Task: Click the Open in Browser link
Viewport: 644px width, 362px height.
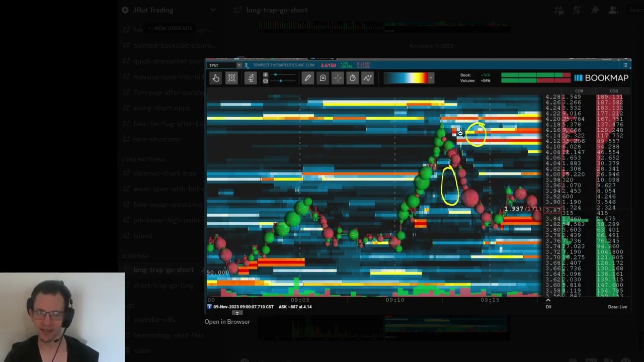Action: [227, 322]
